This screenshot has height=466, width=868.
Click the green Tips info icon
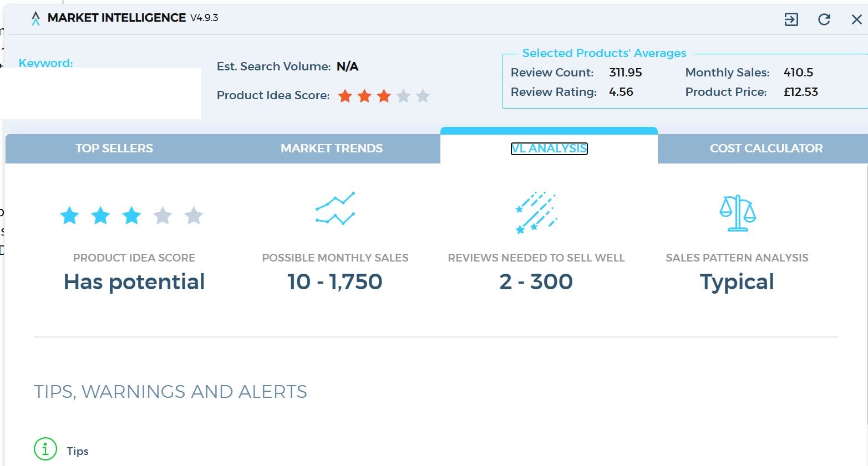pyautogui.click(x=45, y=449)
